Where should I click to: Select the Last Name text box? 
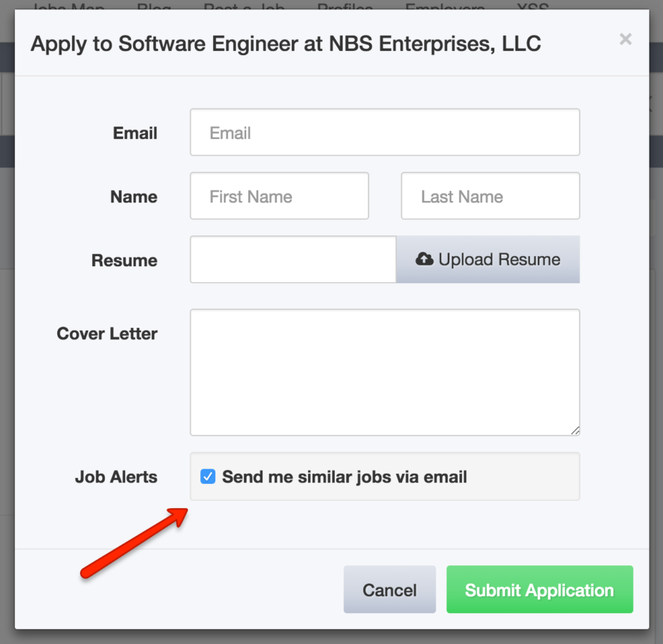490,195
